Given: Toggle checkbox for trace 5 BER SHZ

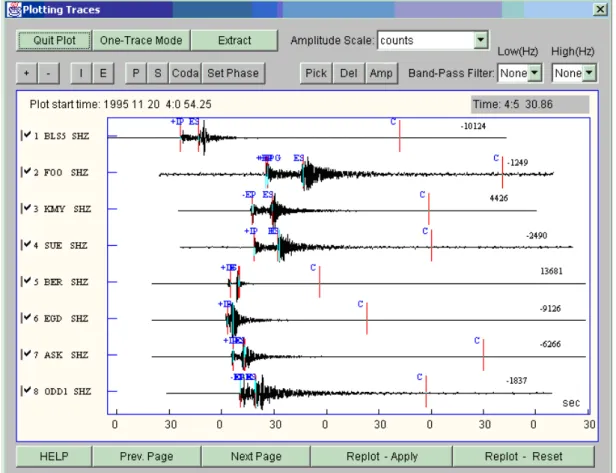Looking at the screenshot, I should pyautogui.click(x=26, y=281).
